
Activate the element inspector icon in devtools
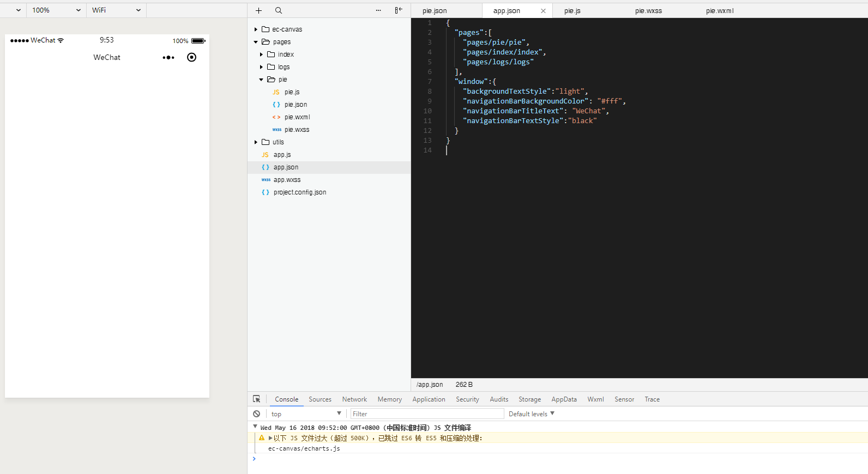tap(256, 399)
